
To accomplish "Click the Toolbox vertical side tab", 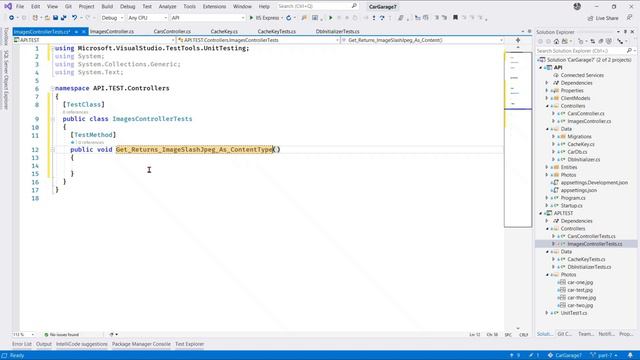I will coord(6,37).
